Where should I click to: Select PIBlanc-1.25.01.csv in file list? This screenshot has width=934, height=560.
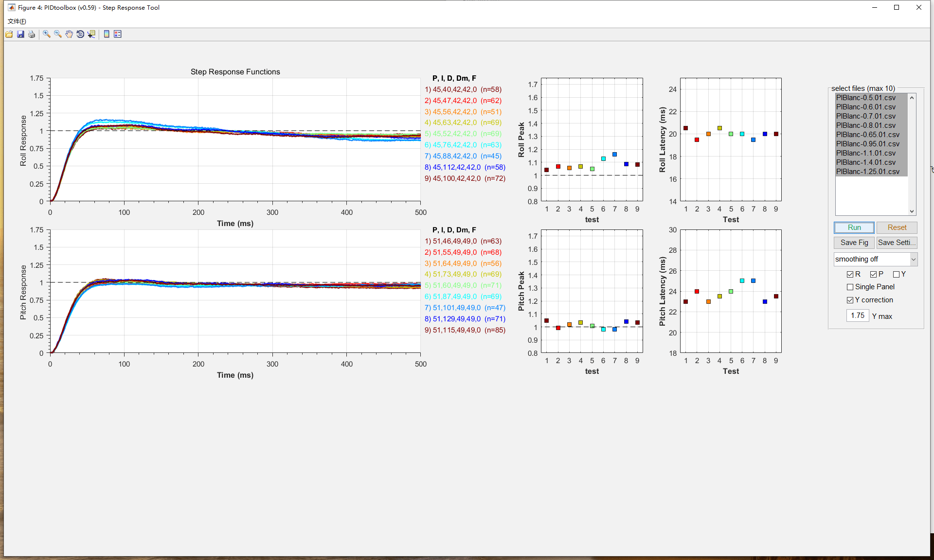[x=871, y=172]
